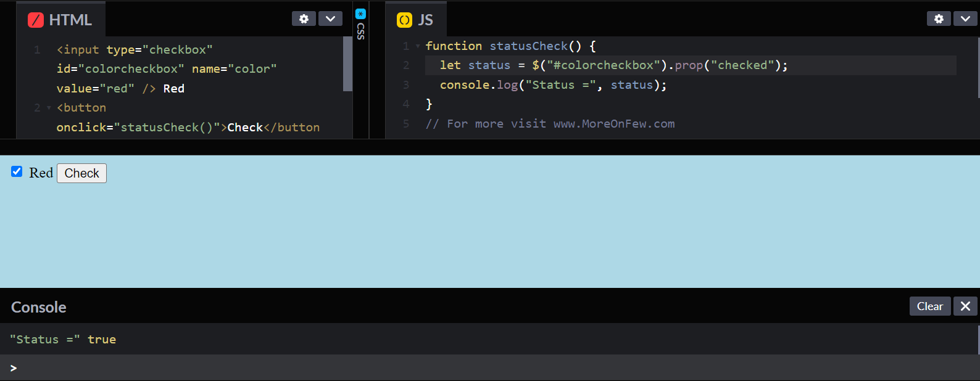Open JS editor settings gear
980x381 pixels.
pyautogui.click(x=939, y=18)
